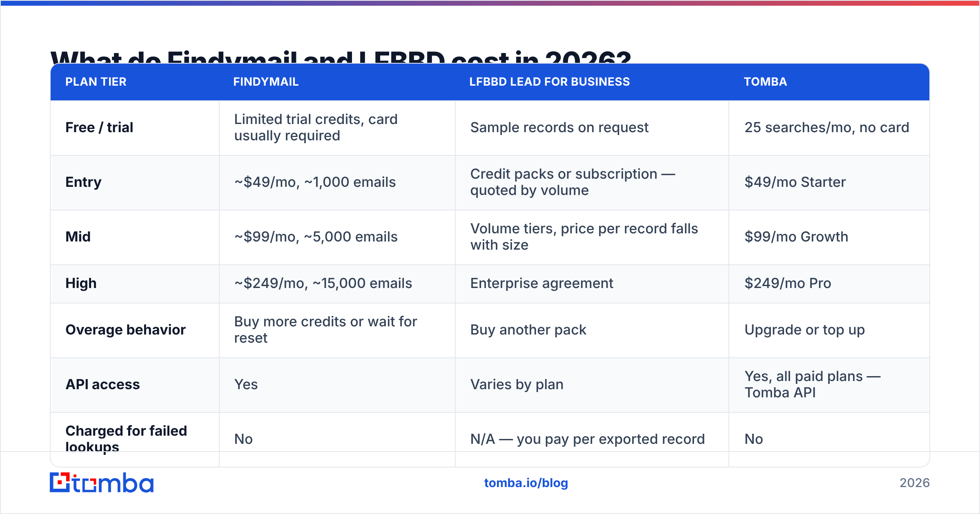Select the TOMBA column header
The height and width of the screenshot is (514, 980).
[x=765, y=82]
